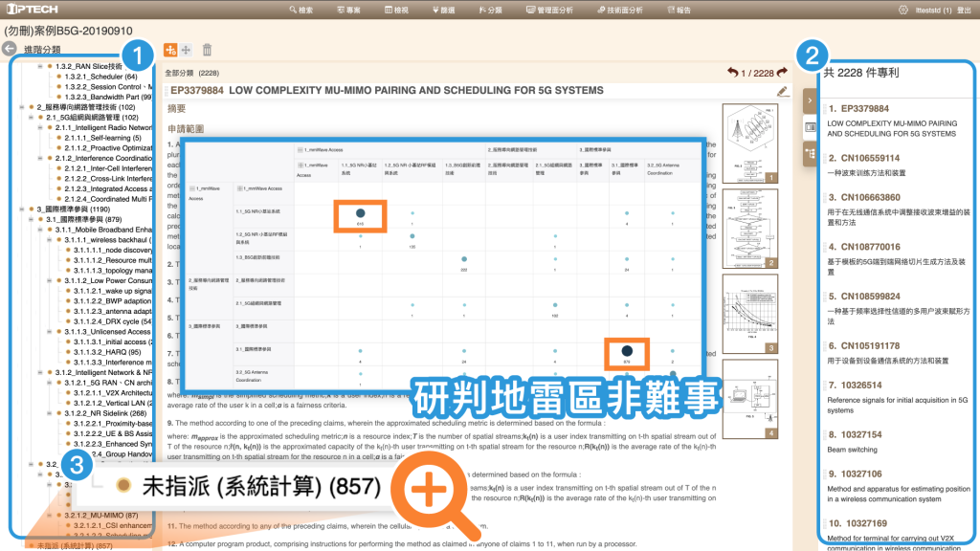Collapse the 3.1.1.2_Low Power Consumption node
This screenshot has height=551, width=980.
[50, 280]
